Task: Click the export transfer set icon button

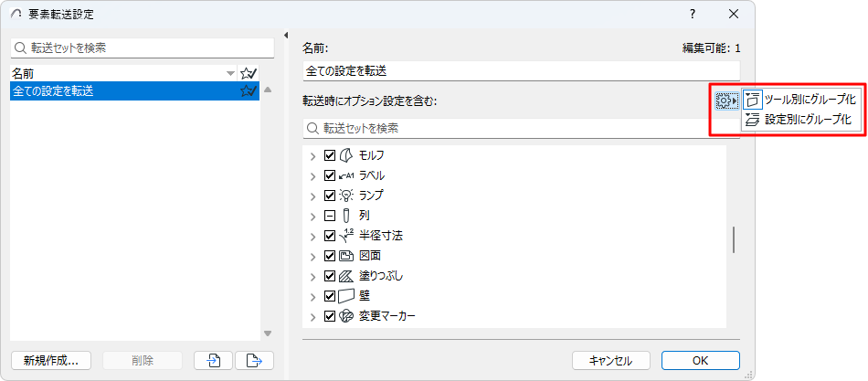Action: coord(254,361)
